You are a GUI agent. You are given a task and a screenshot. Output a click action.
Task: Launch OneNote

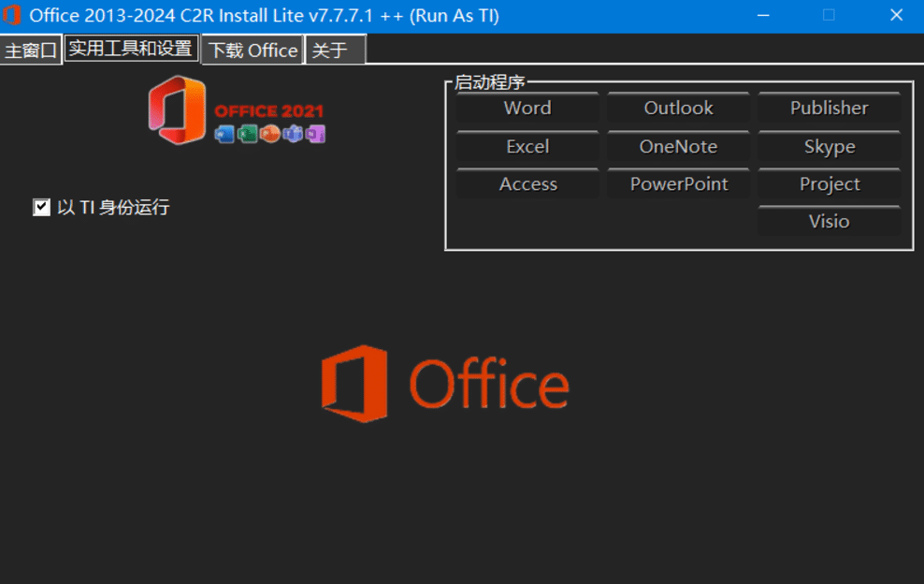click(x=678, y=146)
